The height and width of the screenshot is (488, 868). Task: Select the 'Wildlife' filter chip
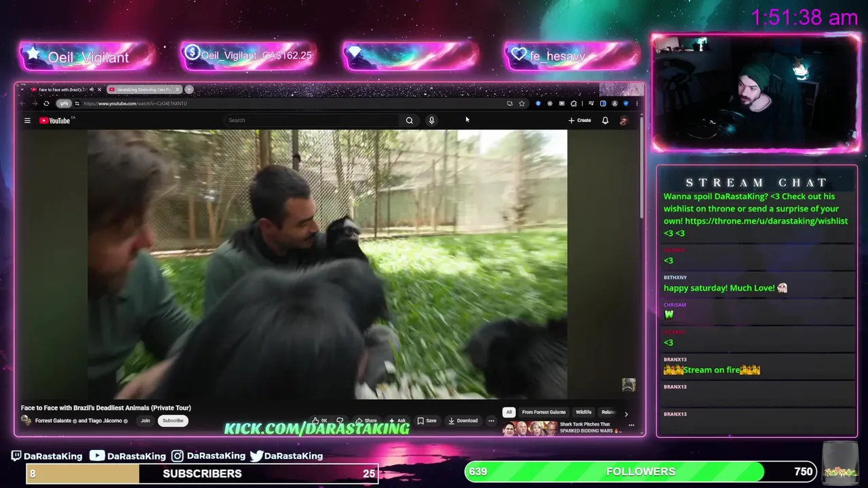click(584, 412)
